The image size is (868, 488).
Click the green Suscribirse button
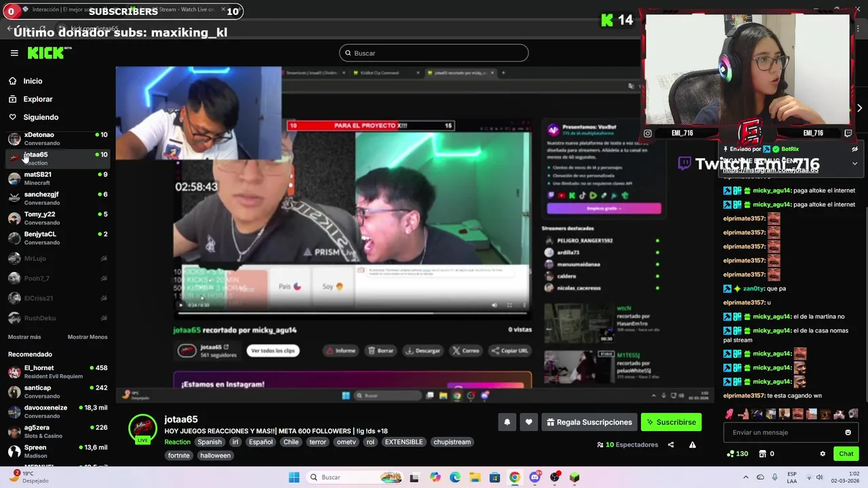[671, 422]
